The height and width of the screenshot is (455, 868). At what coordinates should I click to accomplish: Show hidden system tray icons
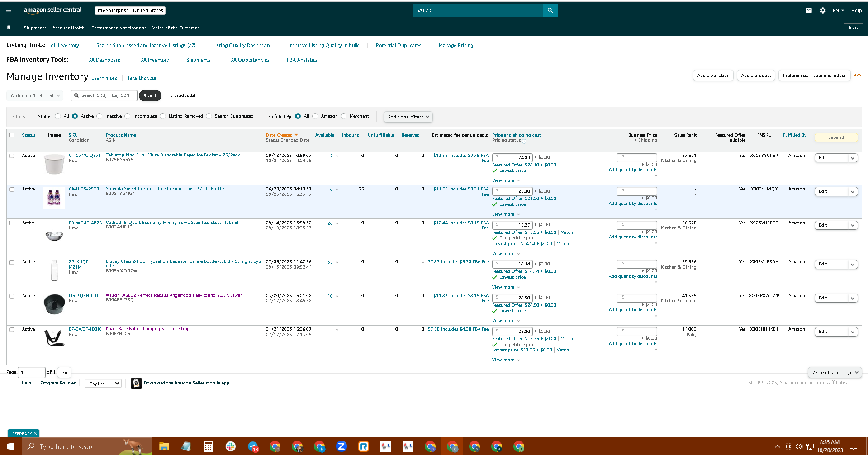click(777, 446)
